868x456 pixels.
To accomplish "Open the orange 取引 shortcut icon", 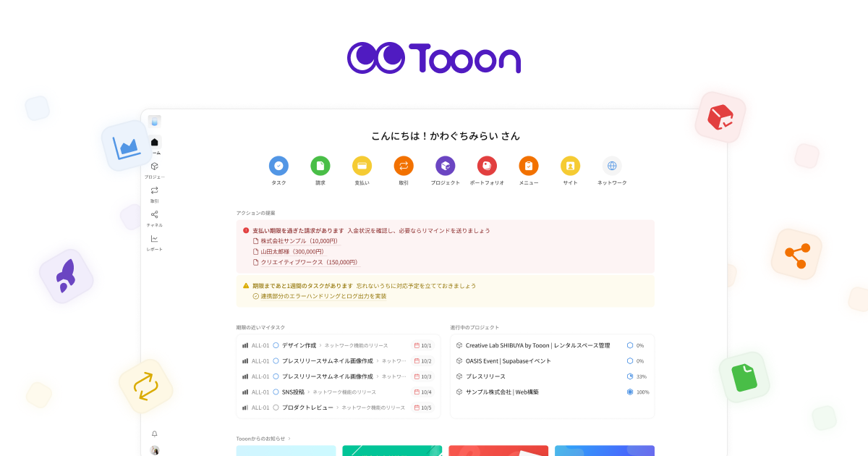I will tap(404, 166).
